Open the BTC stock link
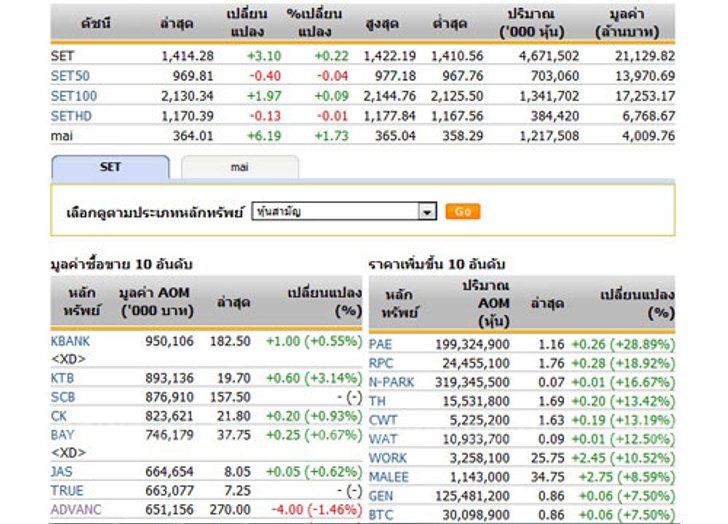The width and height of the screenshot is (728, 524). (x=381, y=515)
